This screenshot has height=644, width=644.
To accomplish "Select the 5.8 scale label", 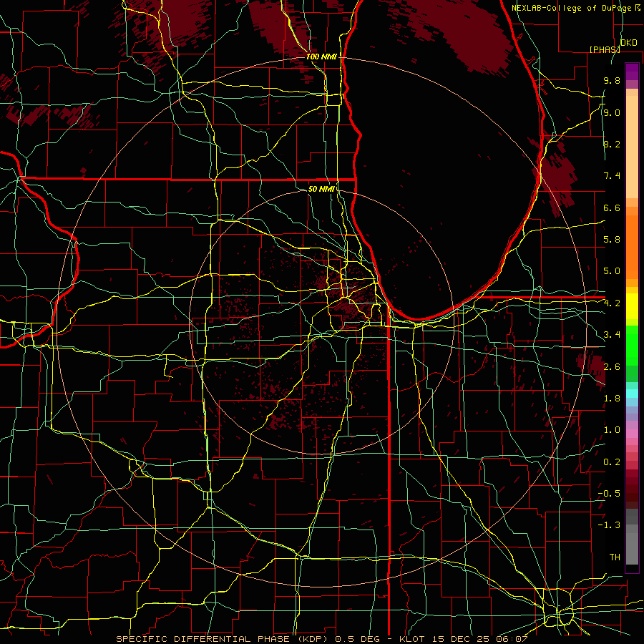I will click(612, 239).
